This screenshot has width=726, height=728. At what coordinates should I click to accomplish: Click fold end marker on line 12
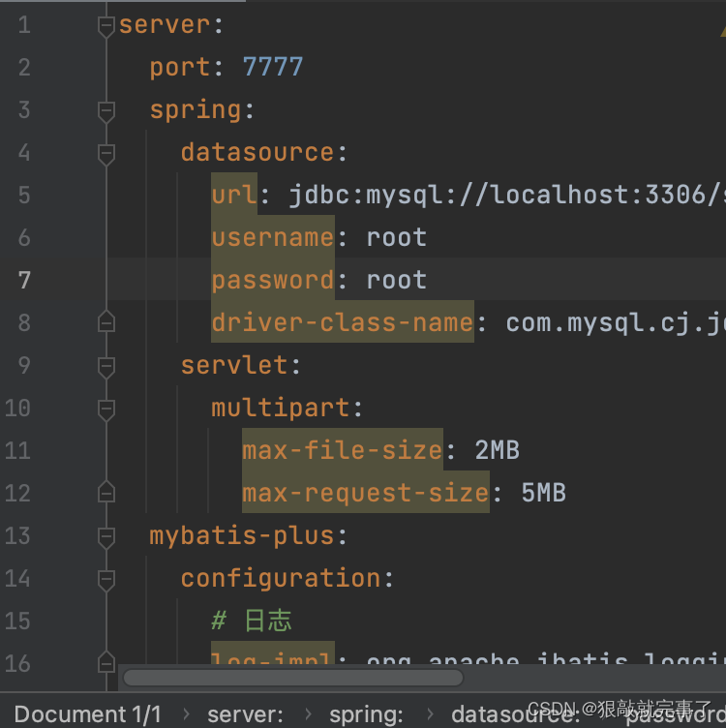(x=106, y=492)
